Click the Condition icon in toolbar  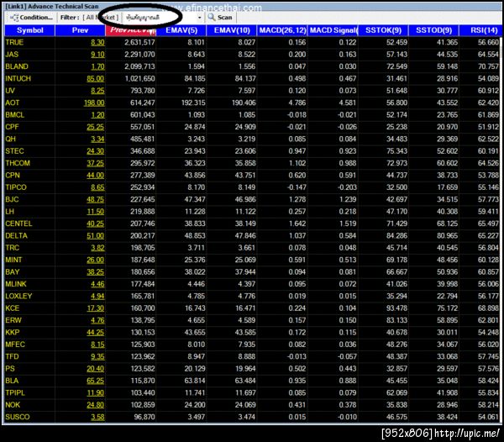[14, 18]
